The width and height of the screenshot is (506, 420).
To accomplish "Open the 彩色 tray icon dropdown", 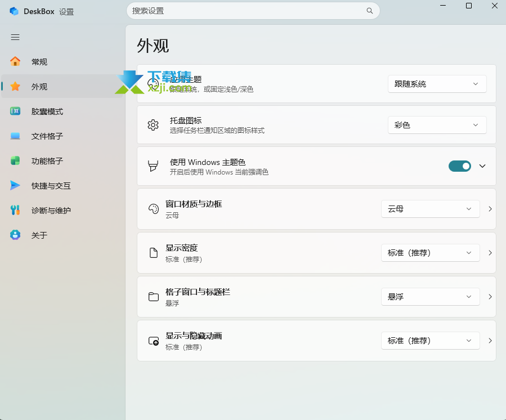I will (x=437, y=125).
